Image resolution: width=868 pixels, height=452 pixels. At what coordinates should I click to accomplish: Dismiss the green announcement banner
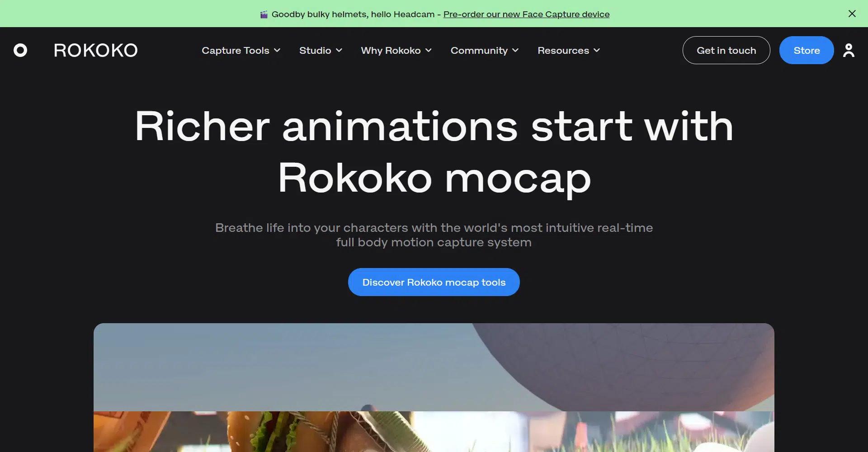coord(852,14)
